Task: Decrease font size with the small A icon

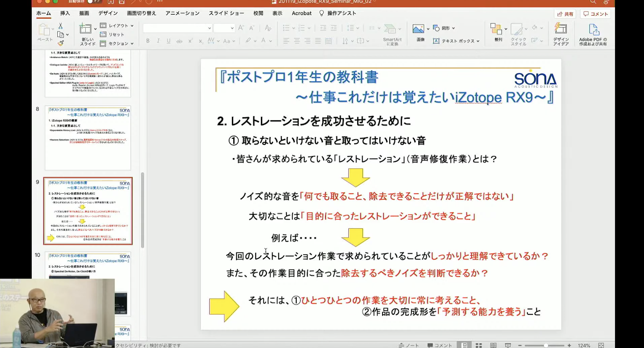Action: coord(252,28)
